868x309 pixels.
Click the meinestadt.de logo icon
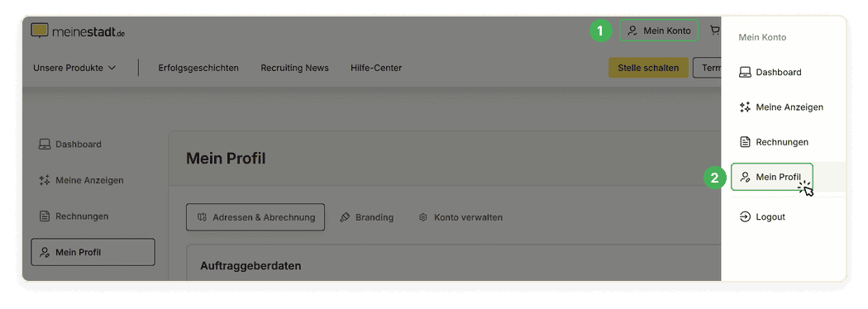coord(40,31)
